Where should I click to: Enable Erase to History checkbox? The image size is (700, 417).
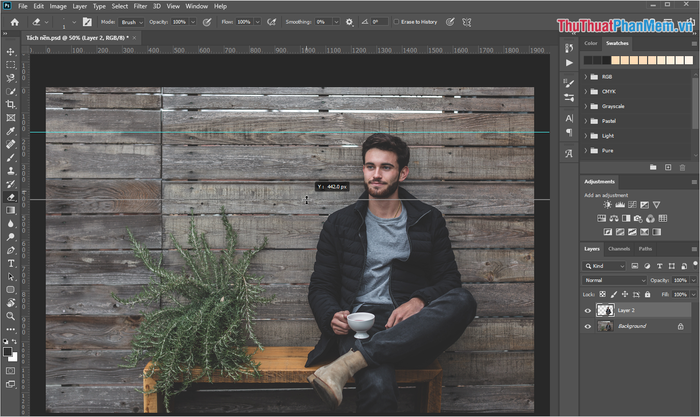(396, 22)
